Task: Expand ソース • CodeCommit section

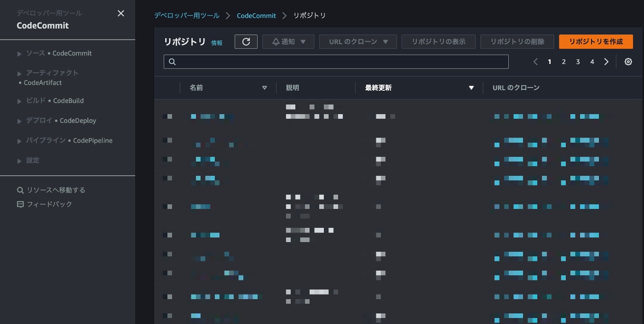Action: coord(19,54)
